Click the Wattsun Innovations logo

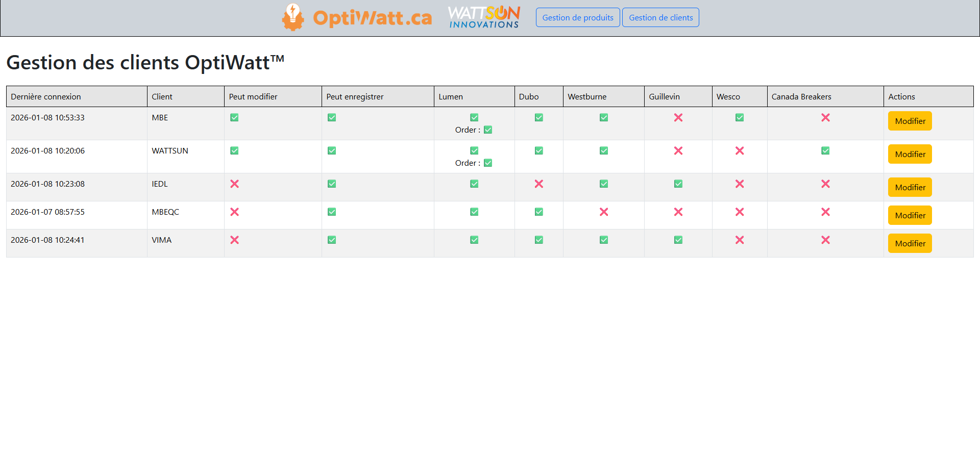pyautogui.click(x=484, y=17)
